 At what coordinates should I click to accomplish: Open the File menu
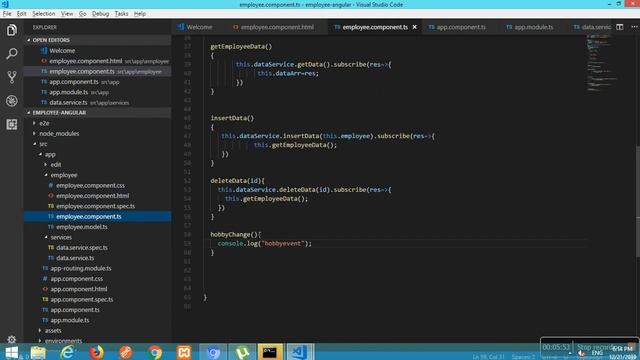tap(7, 13)
